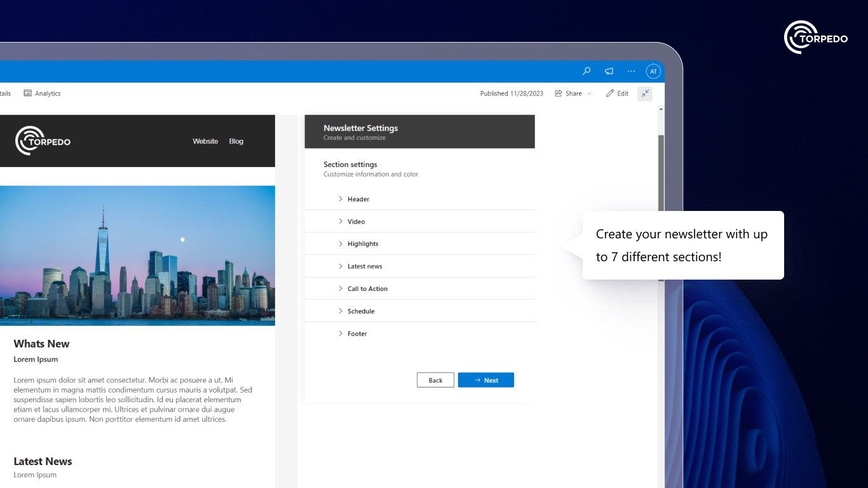Viewport: 868px width, 488px height.
Task: Click the collapse view arrows icon
Action: pos(645,93)
